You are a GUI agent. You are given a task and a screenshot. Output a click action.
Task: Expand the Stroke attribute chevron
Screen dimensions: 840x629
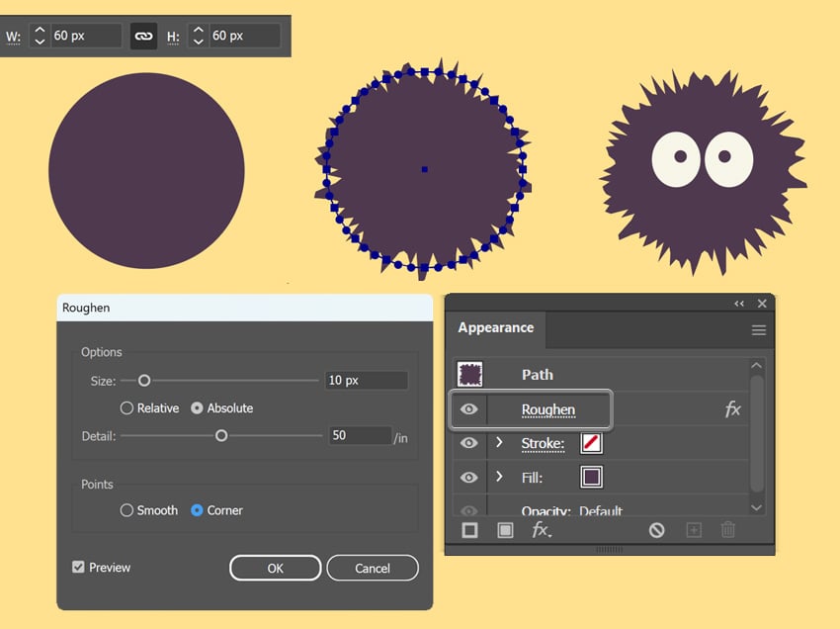[x=499, y=443]
